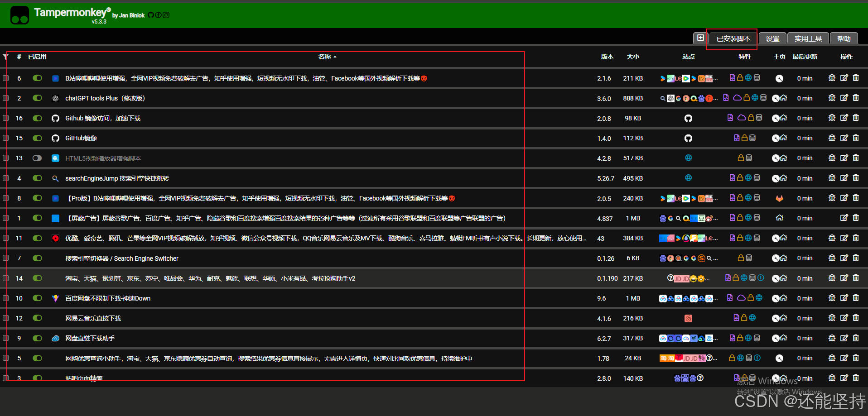Open homepage icon for 屏蔽广告 script
This screenshot has width=868, height=416.
click(x=779, y=218)
